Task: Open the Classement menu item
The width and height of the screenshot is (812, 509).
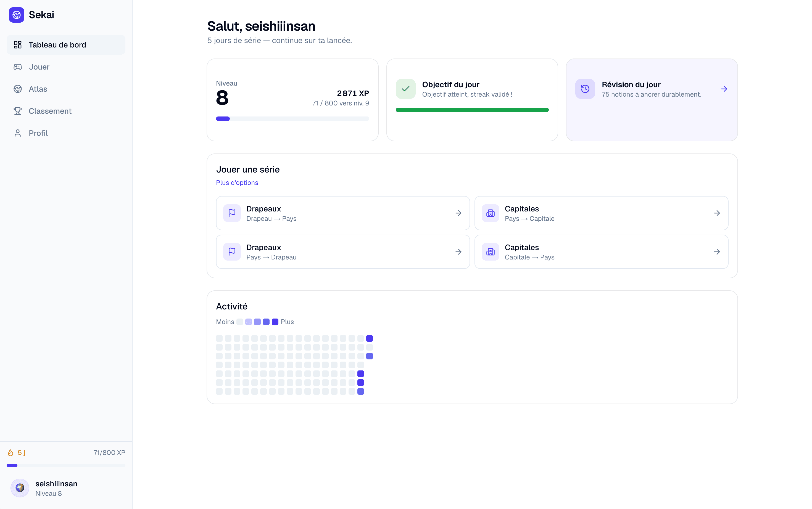Action: [x=66, y=111]
